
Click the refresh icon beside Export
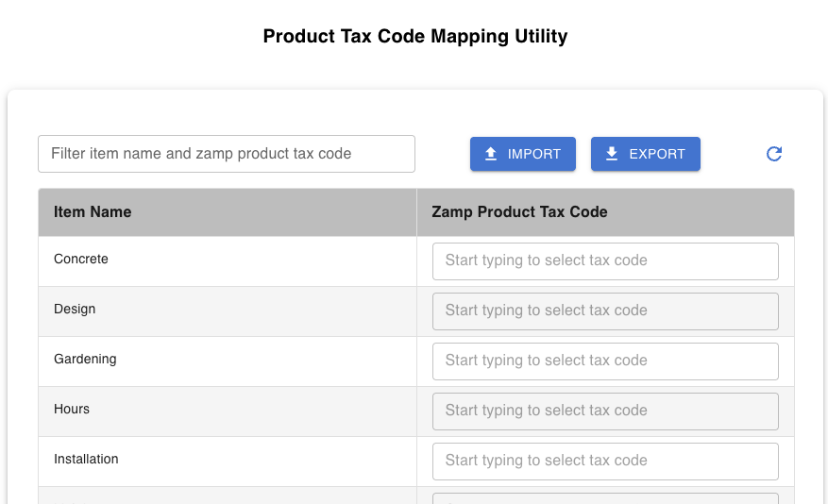click(x=774, y=154)
